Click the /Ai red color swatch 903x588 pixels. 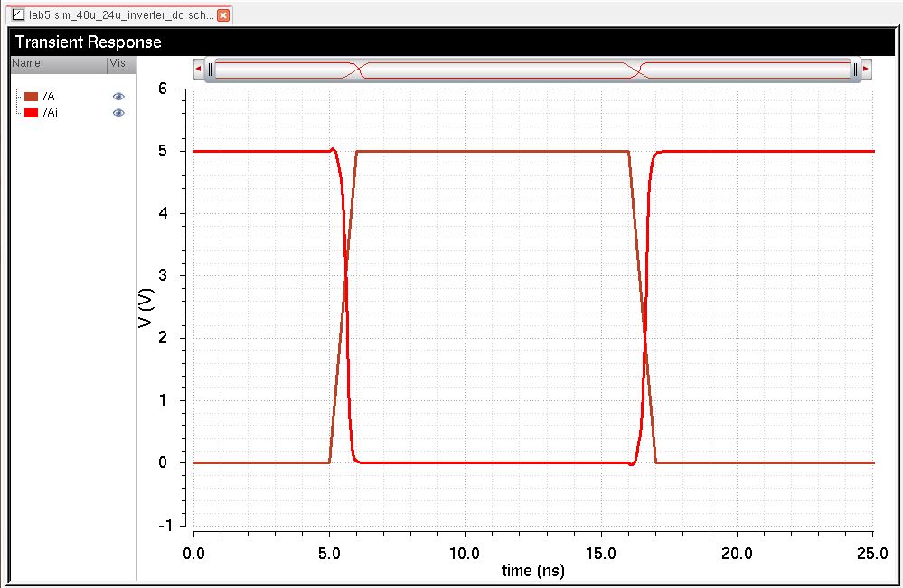[x=31, y=113]
